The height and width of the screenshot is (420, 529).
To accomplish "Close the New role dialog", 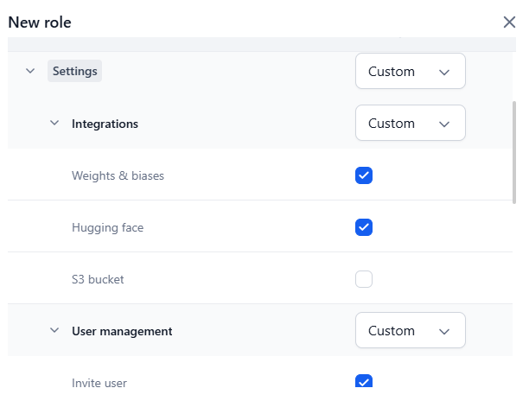I will (x=509, y=22).
